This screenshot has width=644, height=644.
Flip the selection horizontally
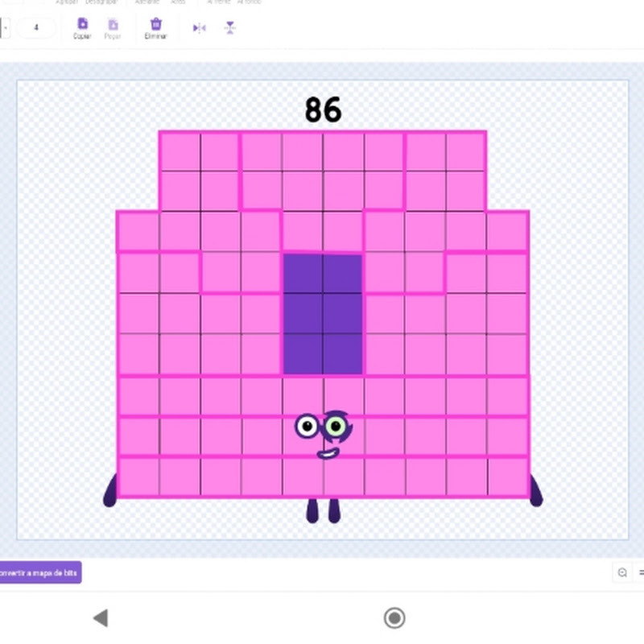[x=199, y=28]
